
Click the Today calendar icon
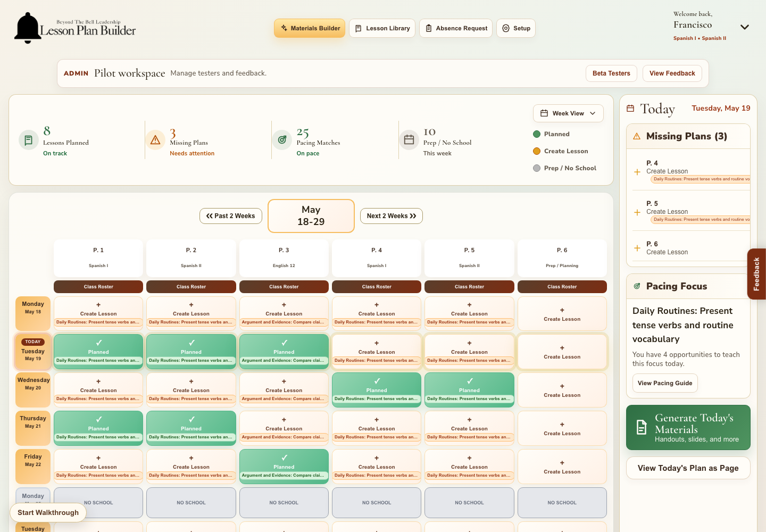tap(630, 109)
